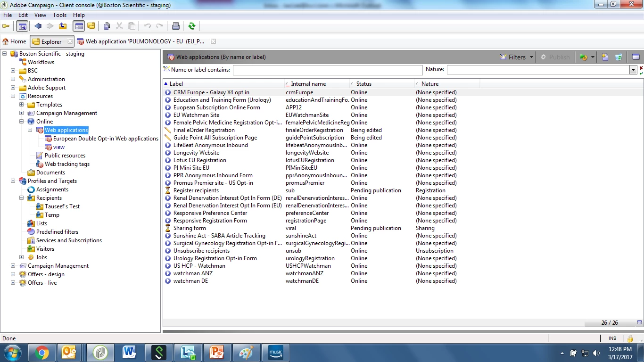The image size is (644, 362).
Task: Expand the Administration node
Action: coord(13,79)
